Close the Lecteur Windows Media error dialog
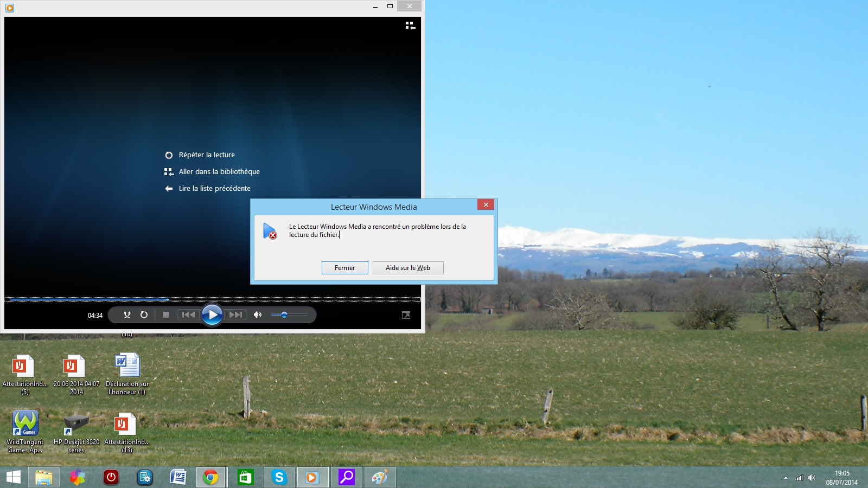868x488 pixels. tap(486, 204)
